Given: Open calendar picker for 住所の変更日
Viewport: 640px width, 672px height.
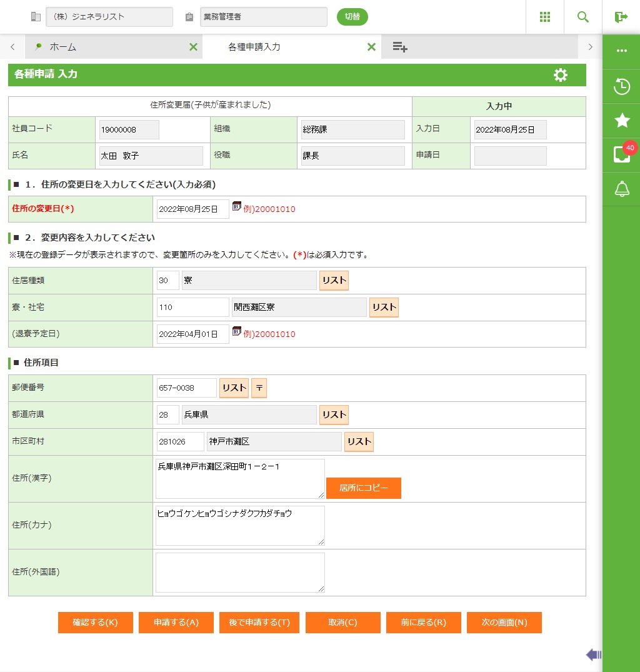Looking at the screenshot, I should point(236,206).
